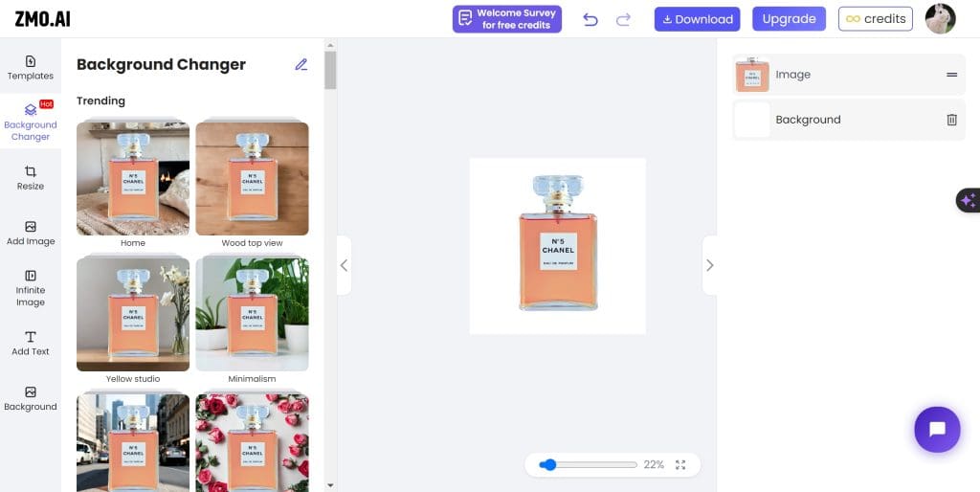
Task: Select the Background layer row
Action: click(849, 120)
